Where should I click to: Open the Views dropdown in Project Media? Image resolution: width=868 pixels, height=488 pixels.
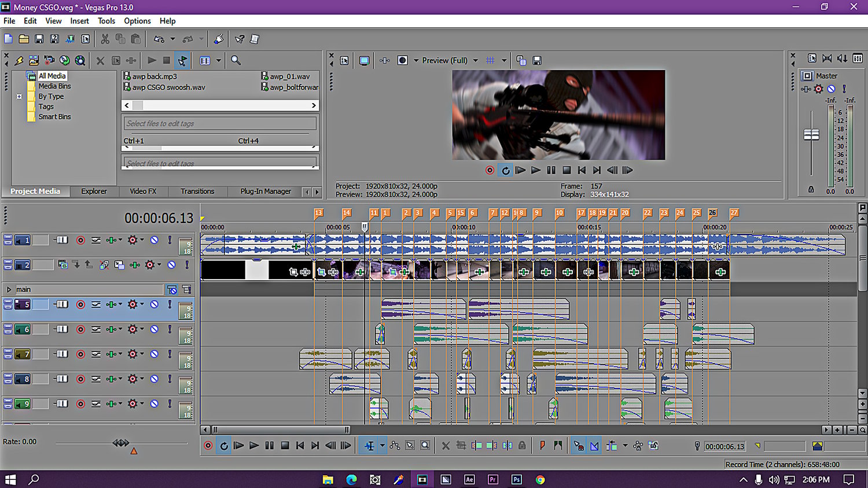[x=218, y=60]
